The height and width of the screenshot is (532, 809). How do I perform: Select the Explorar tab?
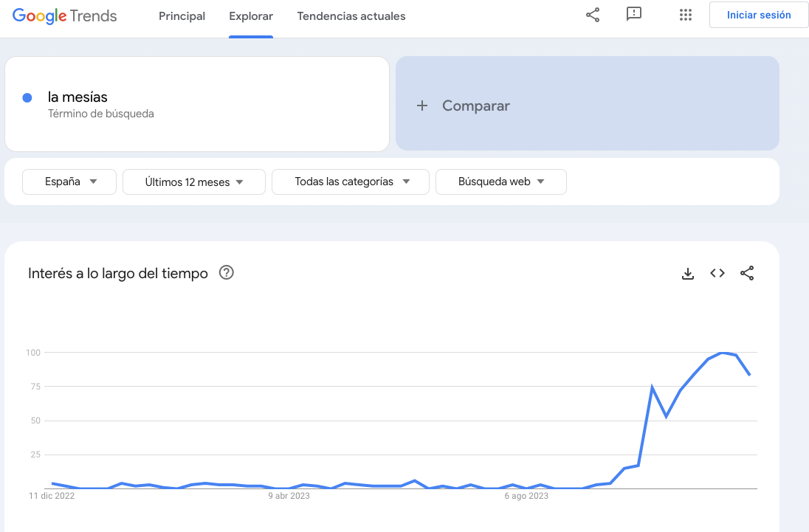click(252, 15)
